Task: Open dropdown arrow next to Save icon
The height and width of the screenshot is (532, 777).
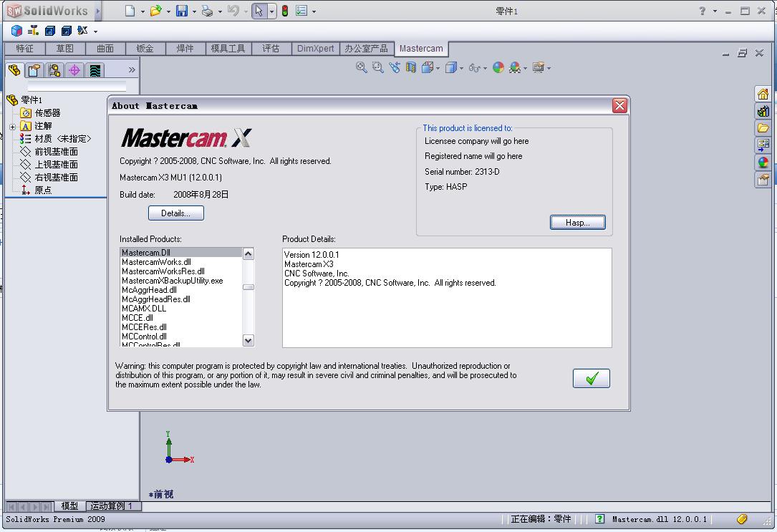Action: point(194,11)
